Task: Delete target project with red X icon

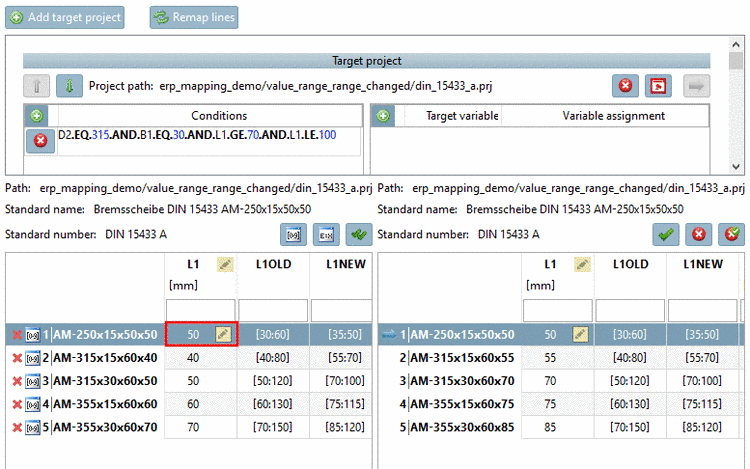Action: [625, 86]
